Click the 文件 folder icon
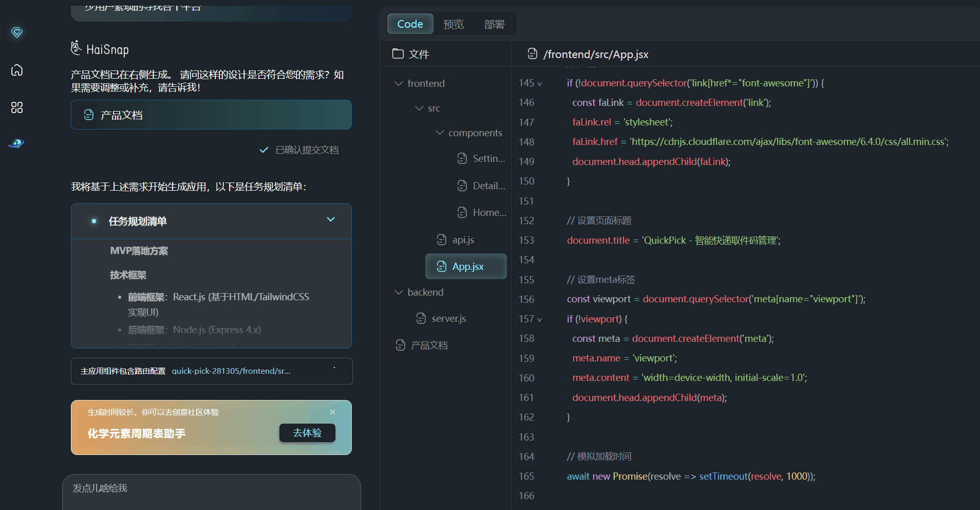This screenshot has height=510, width=980. tap(398, 53)
